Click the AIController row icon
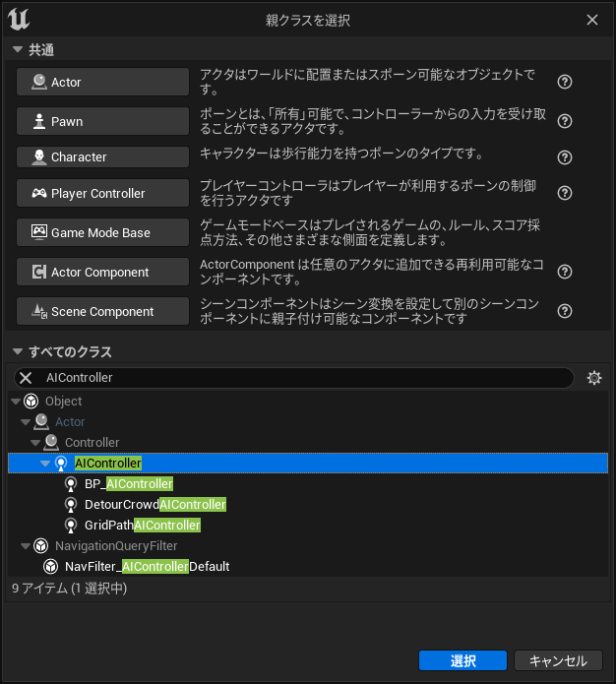Image resolution: width=616 pixels, height=684 pixels. (x=61, y=464)
